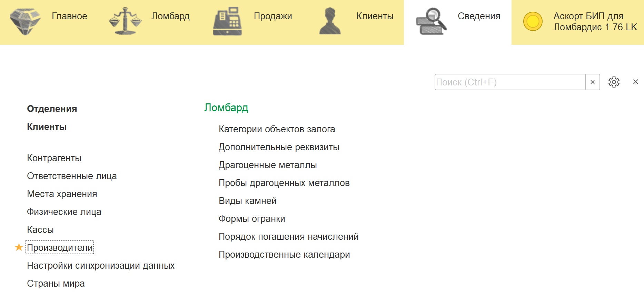Open Физические лица directory
Screen dimensions: 644x297
[64, 212]
